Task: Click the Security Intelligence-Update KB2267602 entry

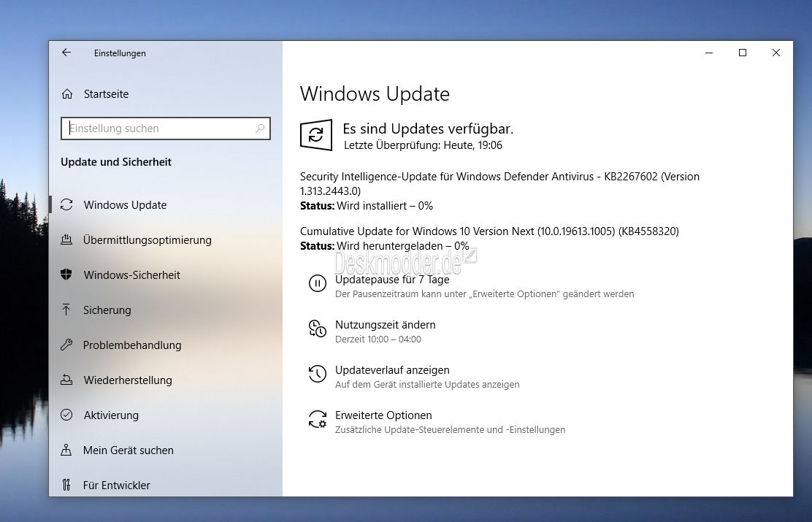Action: 499,183
